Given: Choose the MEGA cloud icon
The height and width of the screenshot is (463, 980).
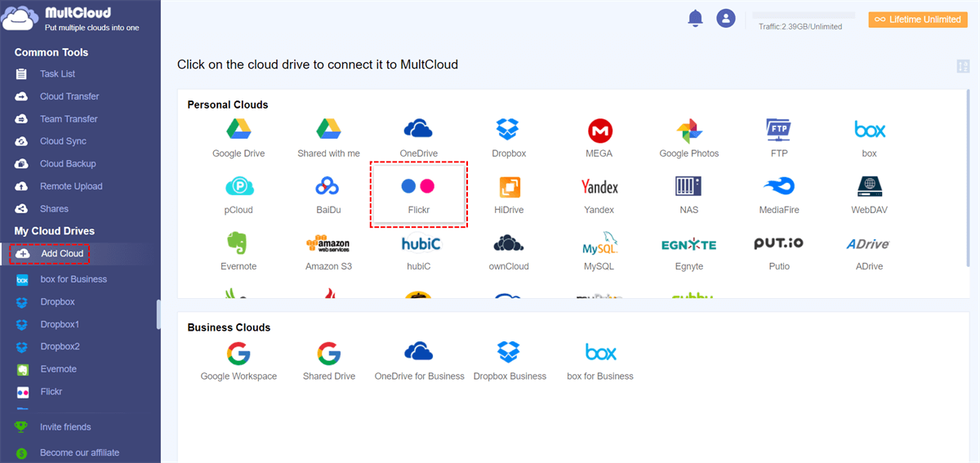Looking at the screenshot, I should click(x=599, y=130).
